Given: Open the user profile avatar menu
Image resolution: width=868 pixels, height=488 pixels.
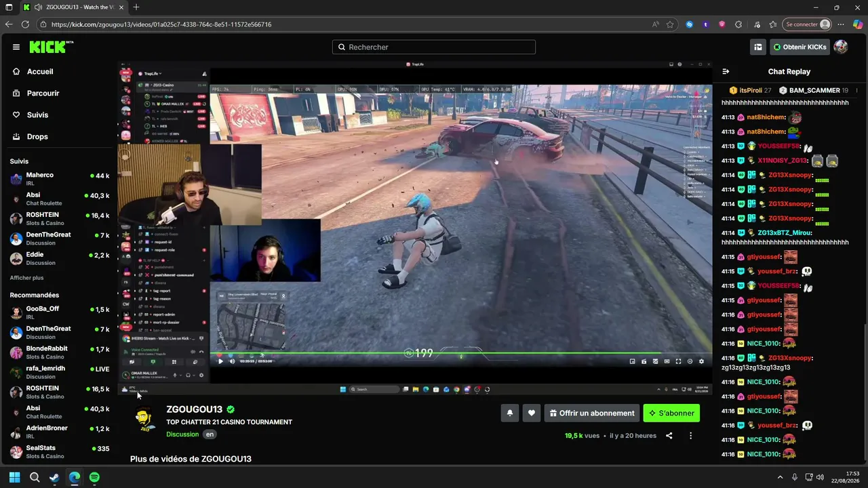Looking at the screenshot, I should point(841,47).
